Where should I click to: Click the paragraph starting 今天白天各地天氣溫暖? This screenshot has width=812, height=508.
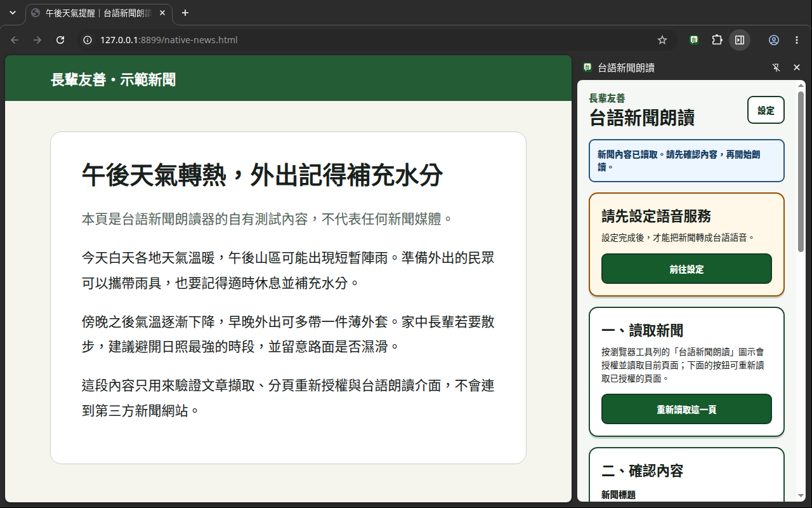click(288, 270)
